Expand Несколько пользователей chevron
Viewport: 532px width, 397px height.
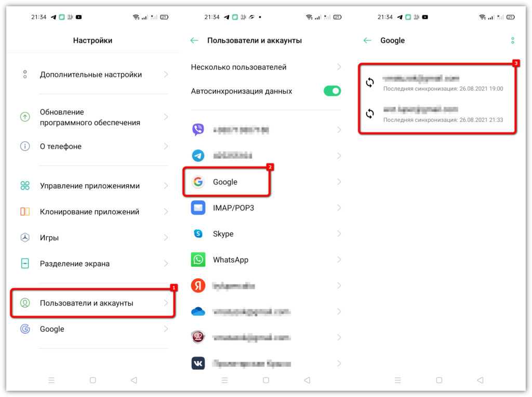[x=339, y=67]
